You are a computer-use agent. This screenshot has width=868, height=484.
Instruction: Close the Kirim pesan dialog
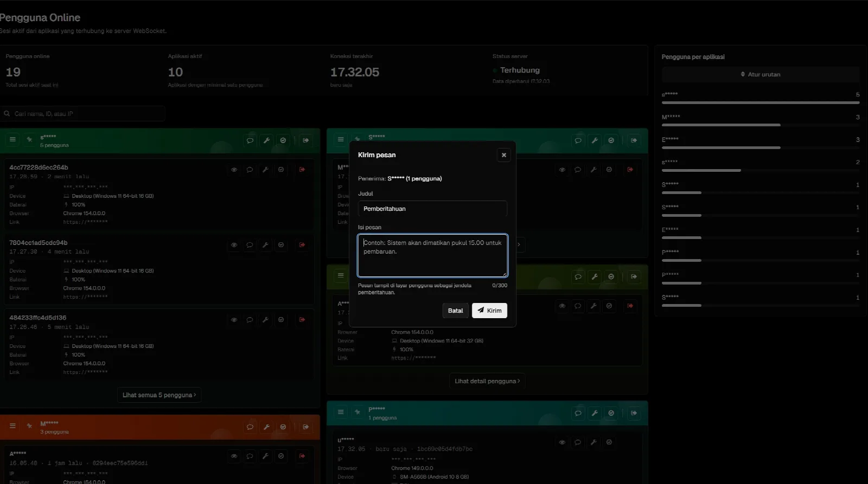point(503,155)
